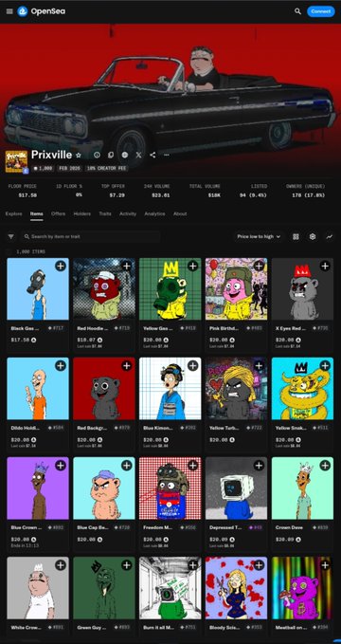
Task: Share the Prixville collection
Action: (153, 155)
